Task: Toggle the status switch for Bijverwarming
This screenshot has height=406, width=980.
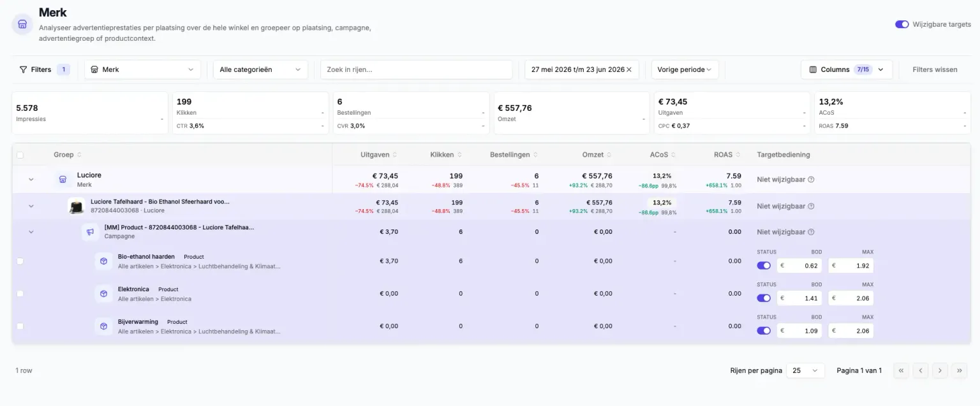Action: pos(764,331)
